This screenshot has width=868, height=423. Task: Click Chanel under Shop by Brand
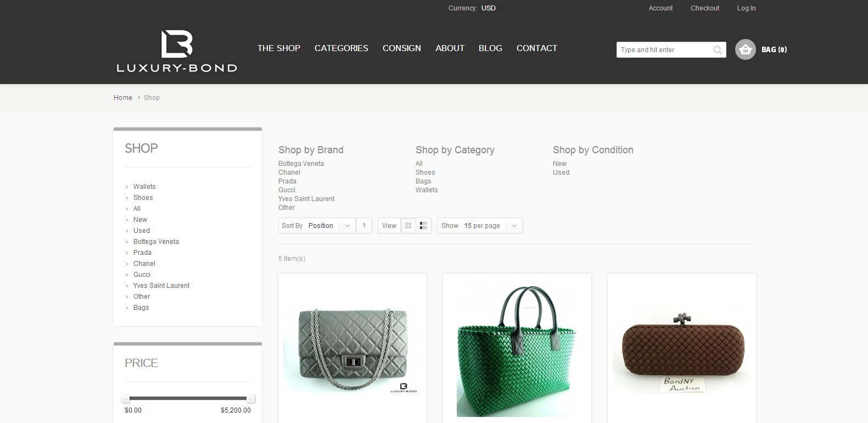289,172
